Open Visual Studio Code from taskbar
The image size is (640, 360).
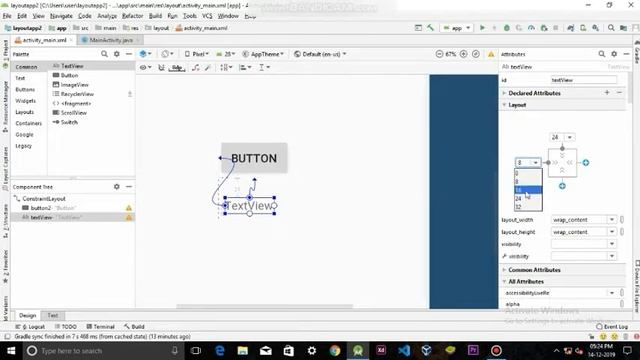coord(404,351)
